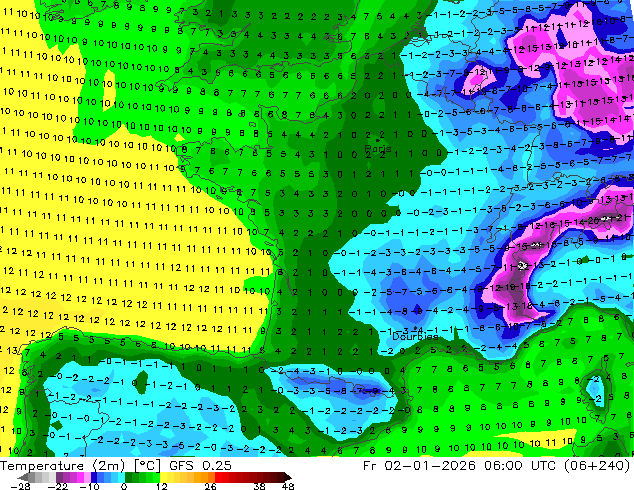Select the bright red segment of the color legend
This screenshot has height=490, width=634.
tap(218, 477)
